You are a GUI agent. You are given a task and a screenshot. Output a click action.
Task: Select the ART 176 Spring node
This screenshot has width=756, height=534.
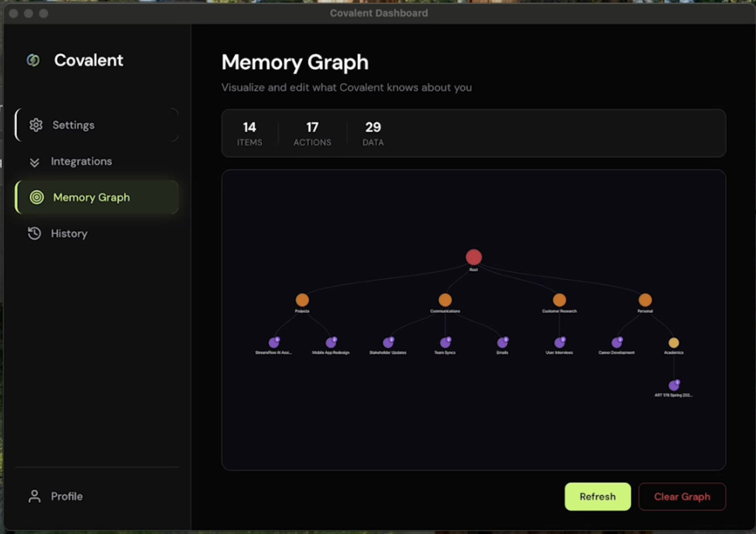pyautogui.click(x=674, y=385)
